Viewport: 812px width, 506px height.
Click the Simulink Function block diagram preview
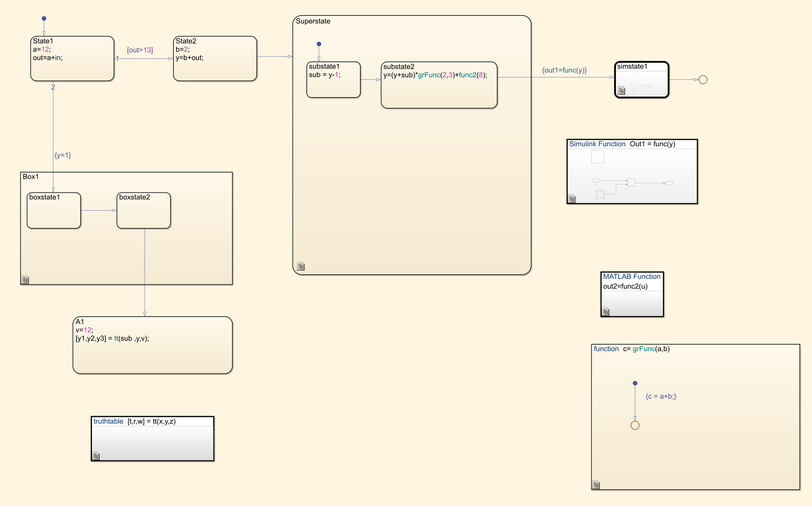click(632, 175)
